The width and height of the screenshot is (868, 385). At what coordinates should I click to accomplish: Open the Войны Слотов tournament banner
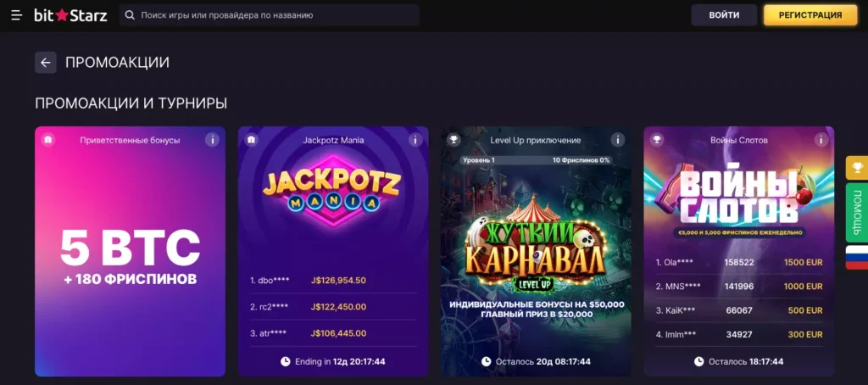click(738, 195)
